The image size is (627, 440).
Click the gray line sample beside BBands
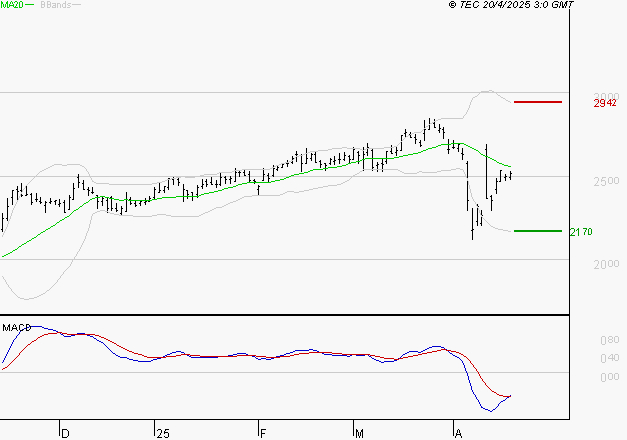(77, 6)
